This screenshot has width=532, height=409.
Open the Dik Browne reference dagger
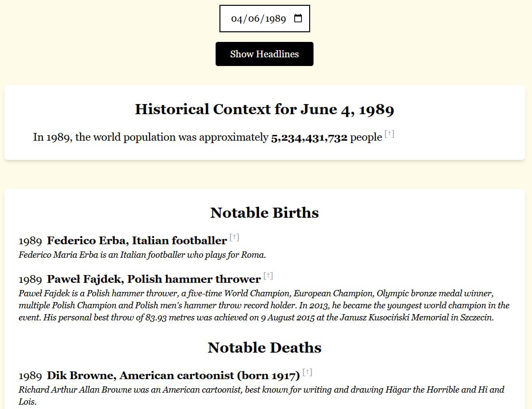coord(307,372)
